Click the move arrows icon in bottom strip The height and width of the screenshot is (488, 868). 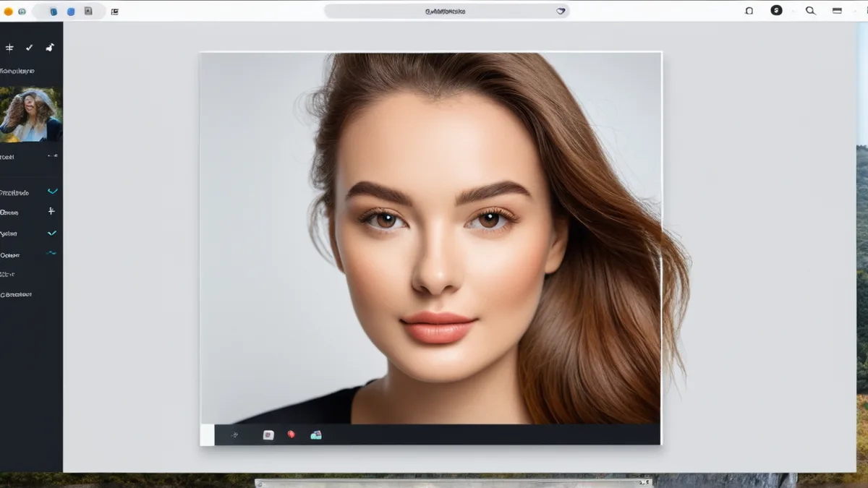pyautogui.click(x=234, y=435)
